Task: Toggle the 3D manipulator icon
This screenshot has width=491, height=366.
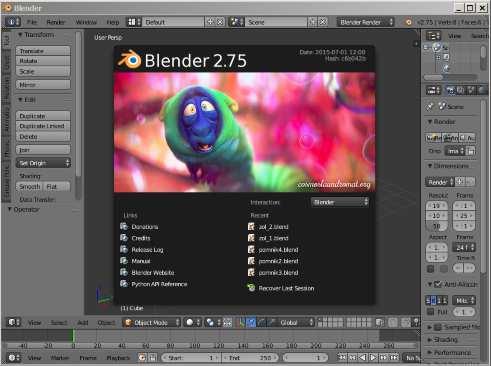Action: [x=242, y=322]
